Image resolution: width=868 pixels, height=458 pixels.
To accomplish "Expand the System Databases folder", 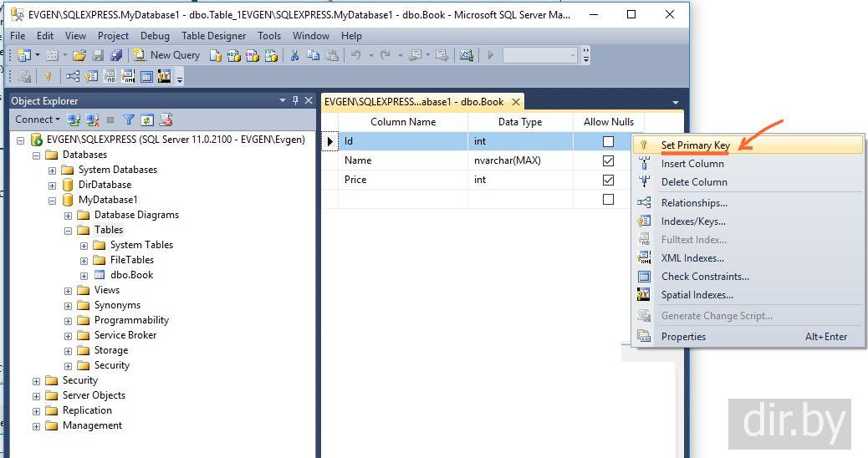I will coord(52,170).
